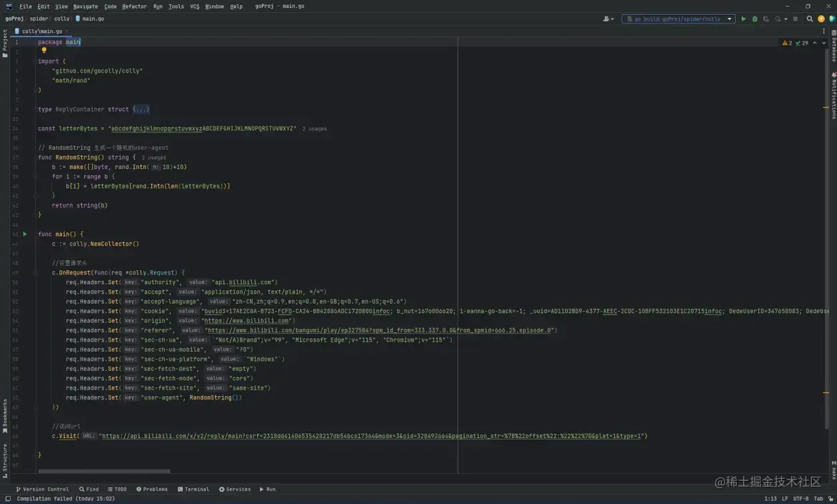This screenshot has width=837, height=504.
Task: Open the File menu
Action: [x=25, y=6]
